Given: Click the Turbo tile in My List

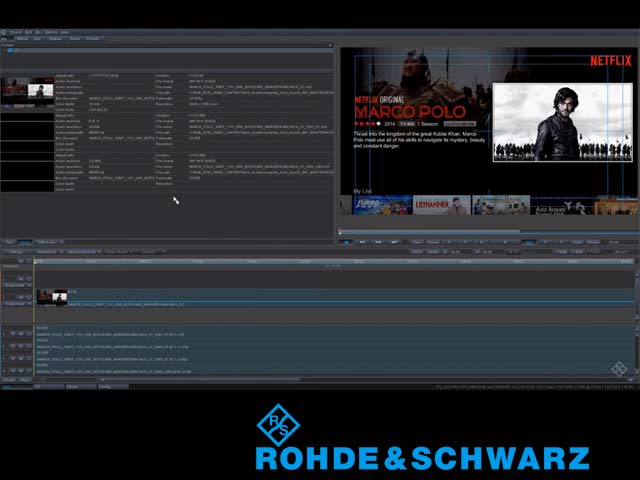Looking at the screenshot, I should click(x=382, y=205).
